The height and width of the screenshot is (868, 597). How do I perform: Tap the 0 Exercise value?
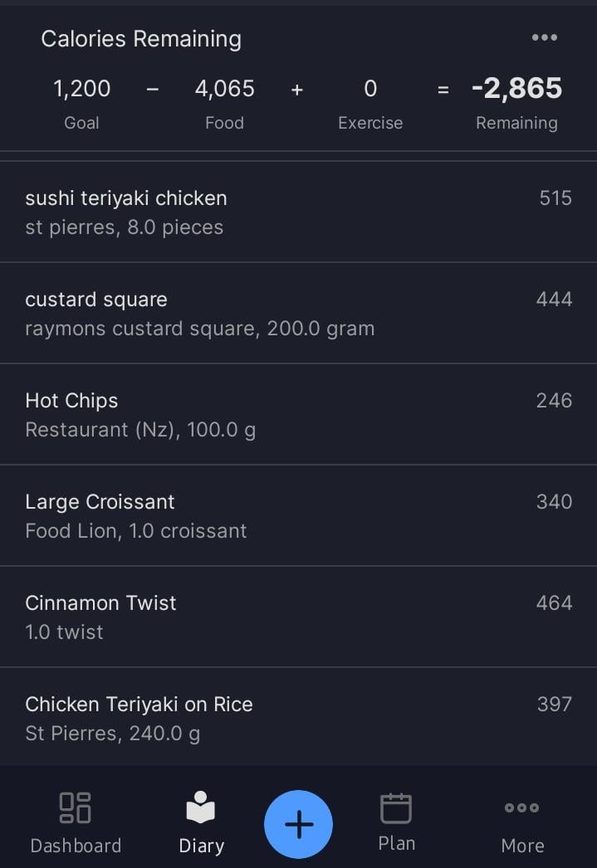370,89
